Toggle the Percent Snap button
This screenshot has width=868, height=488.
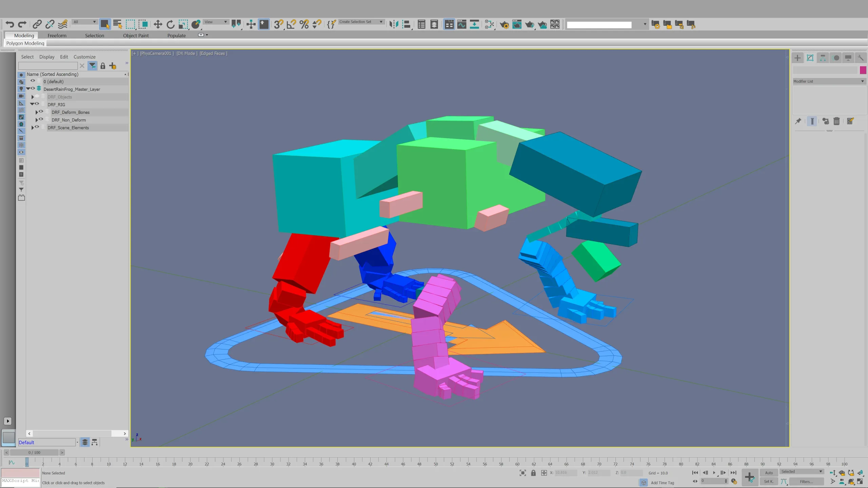pyautogui.click(x=304, y=24)
